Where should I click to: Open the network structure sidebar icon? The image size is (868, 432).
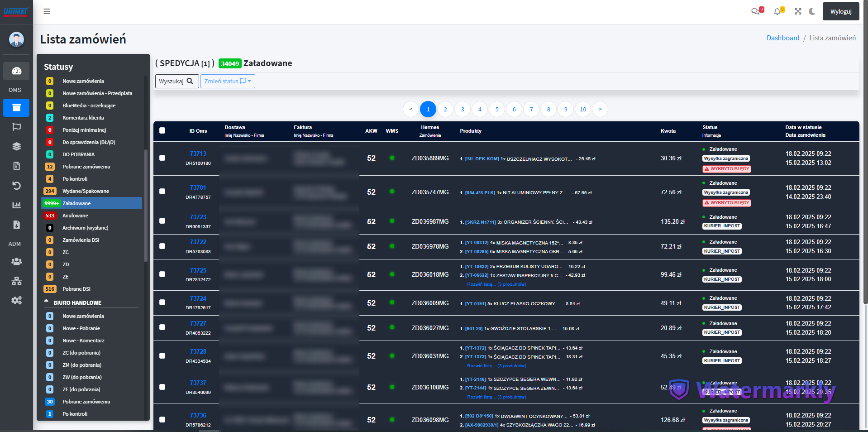pyautogui.click(x=16, y=281)
